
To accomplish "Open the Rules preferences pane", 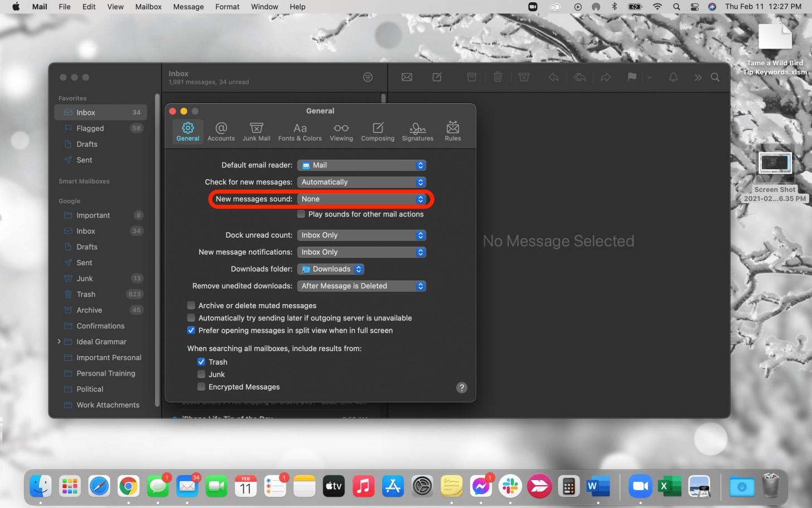I will click(452, 131).
